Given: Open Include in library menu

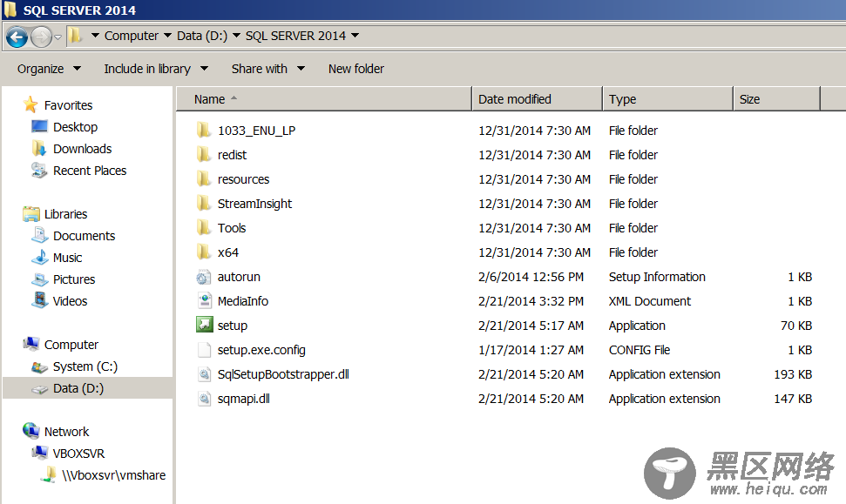Looking at the screenshot, I should click(x=156, y=69).
